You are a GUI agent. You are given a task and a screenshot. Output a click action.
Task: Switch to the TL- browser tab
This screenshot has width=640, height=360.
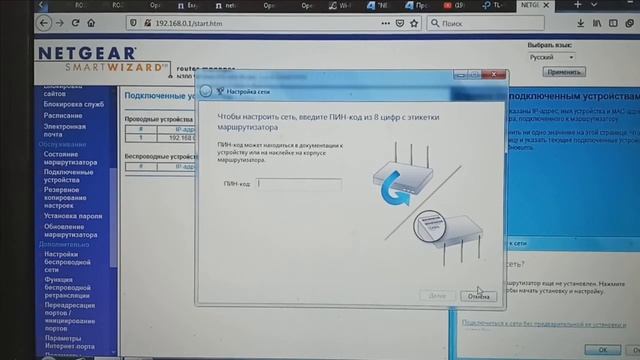click(x=493, y=5)
